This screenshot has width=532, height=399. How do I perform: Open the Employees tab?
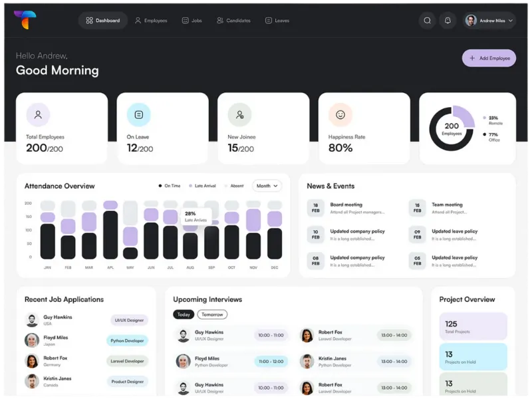pyautogui.click(x=151, y=21)
